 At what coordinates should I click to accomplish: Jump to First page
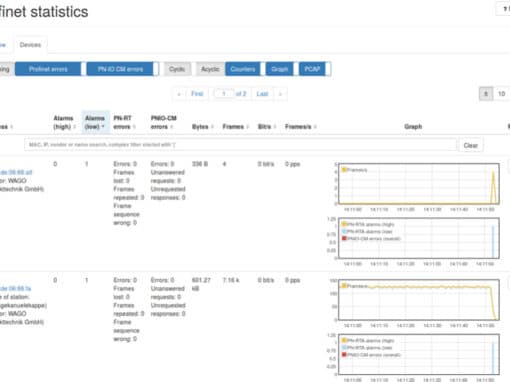click(x=197, y=94)
